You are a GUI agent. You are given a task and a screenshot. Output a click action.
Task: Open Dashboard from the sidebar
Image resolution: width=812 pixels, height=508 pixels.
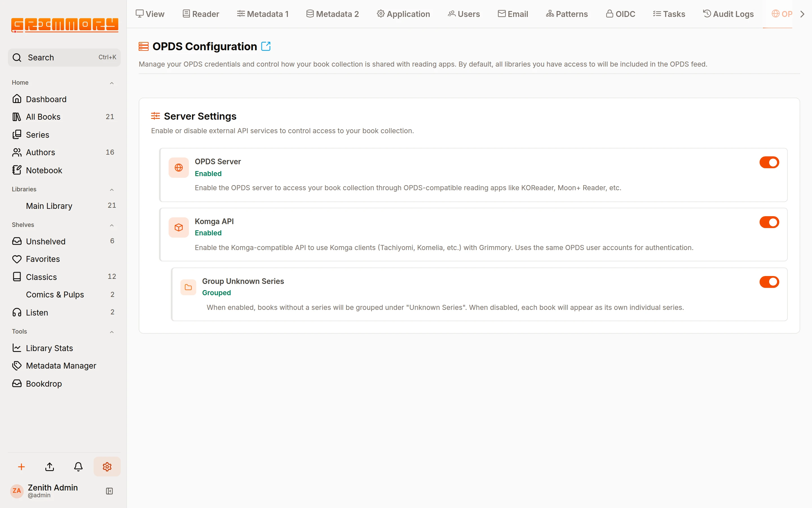point(64,99)
